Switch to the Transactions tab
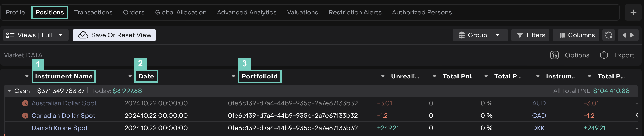 [x=93, y=12]
